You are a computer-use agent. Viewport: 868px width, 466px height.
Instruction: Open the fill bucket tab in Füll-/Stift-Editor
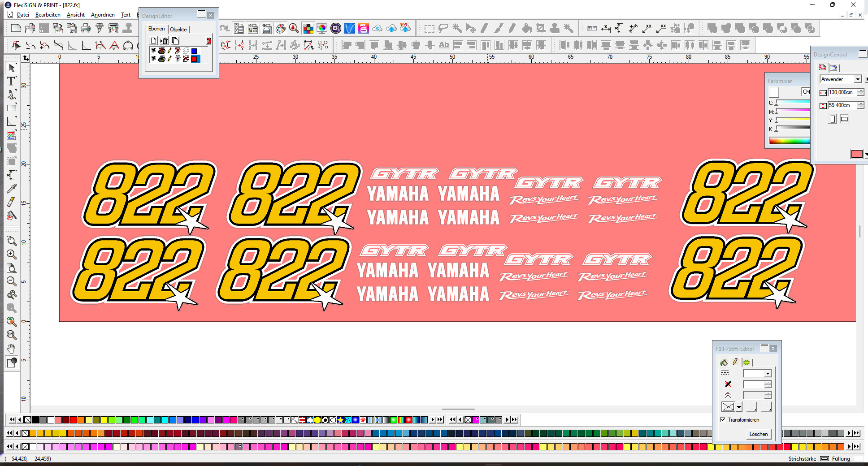[724, 362]
